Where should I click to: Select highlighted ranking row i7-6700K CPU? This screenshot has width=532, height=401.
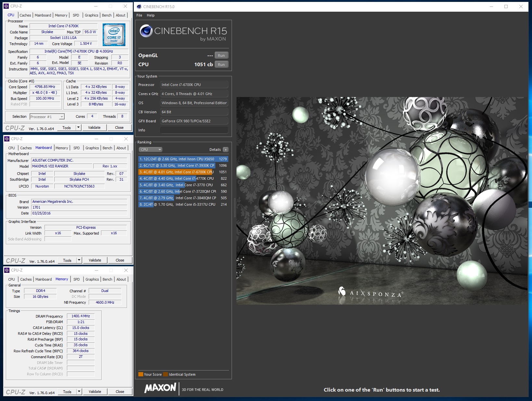click(183, 172)
